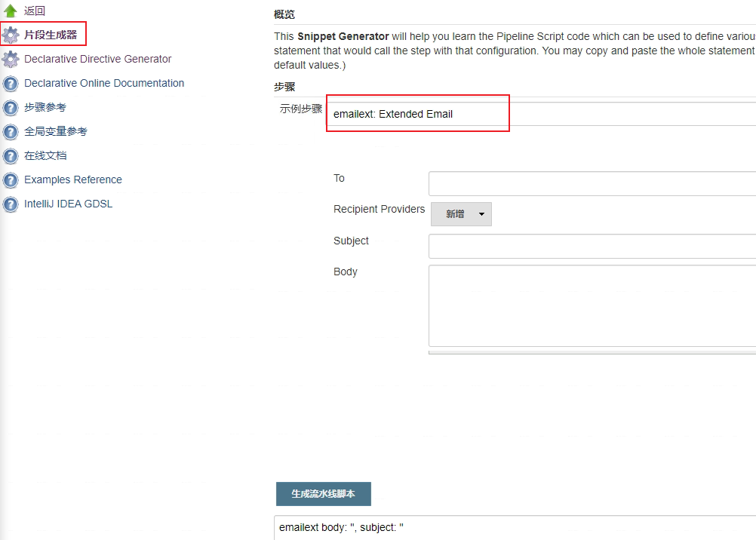Click the question mark icon beside 步骤参考
This screenshot has width=756, height=540.
[x=11, y=108]
